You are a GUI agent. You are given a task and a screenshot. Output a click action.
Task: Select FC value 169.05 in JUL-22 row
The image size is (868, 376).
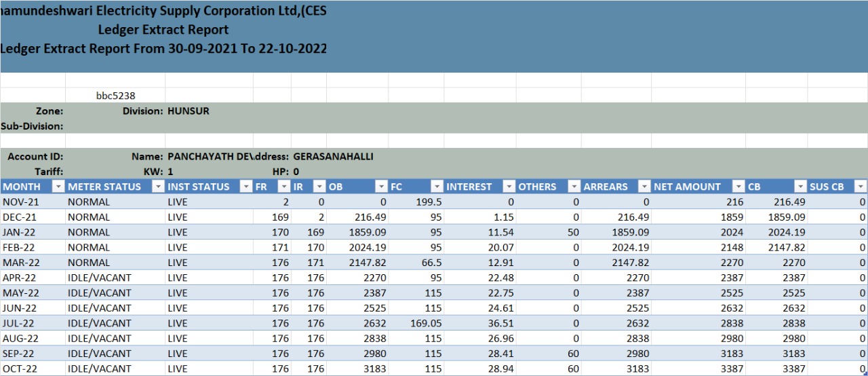point(416,323)
